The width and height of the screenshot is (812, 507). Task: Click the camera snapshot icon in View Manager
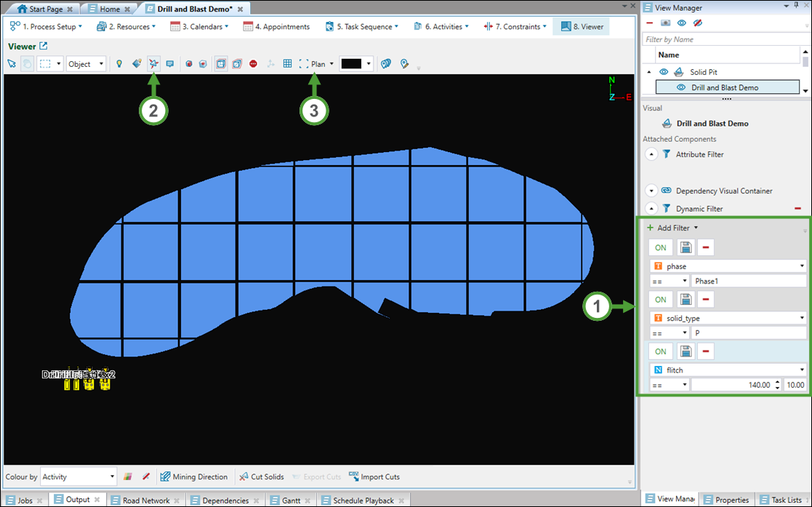pyautogui.click(x=665, y=23)
